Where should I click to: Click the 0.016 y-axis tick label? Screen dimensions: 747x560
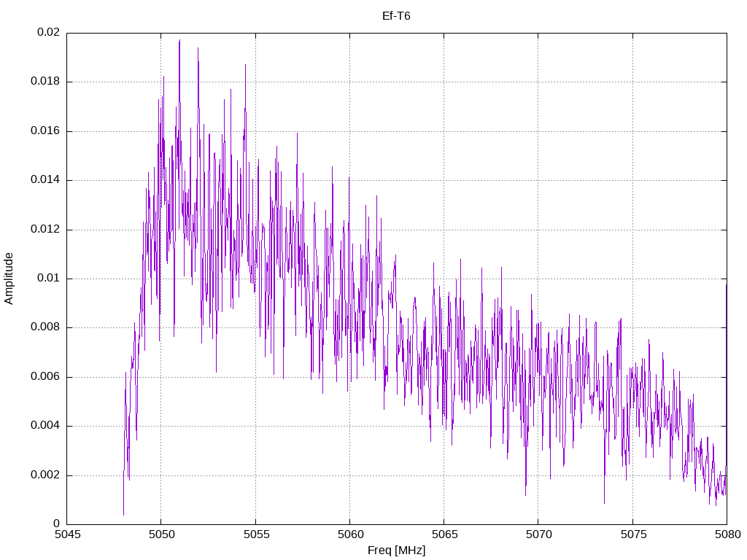(x=46, y=131)
